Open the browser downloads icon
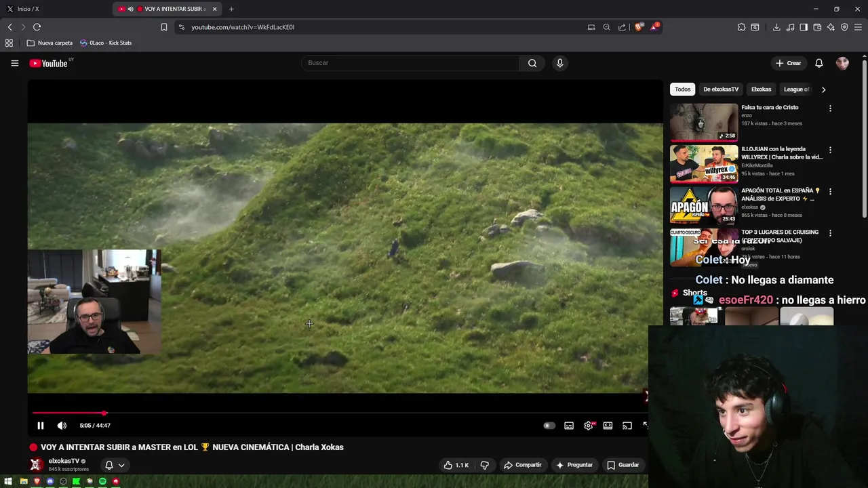Screen dimensions: 868x488 776,27
